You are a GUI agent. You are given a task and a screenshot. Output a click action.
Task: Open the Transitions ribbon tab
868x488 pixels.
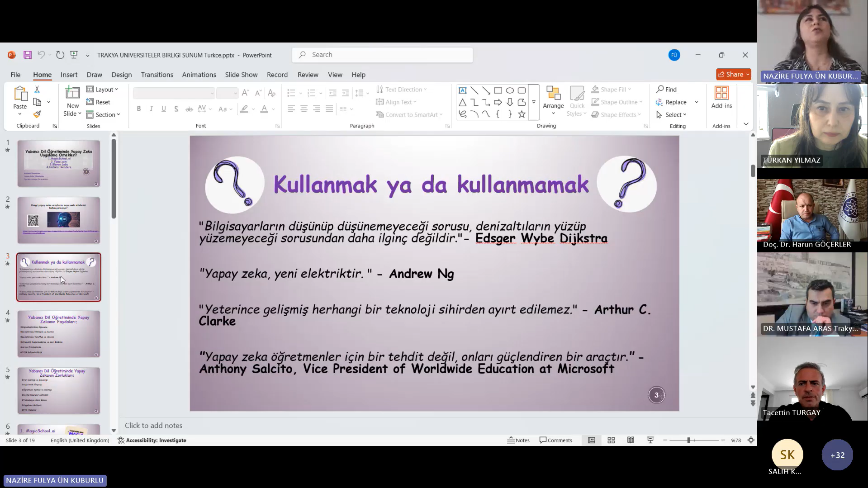click(157, 75)
